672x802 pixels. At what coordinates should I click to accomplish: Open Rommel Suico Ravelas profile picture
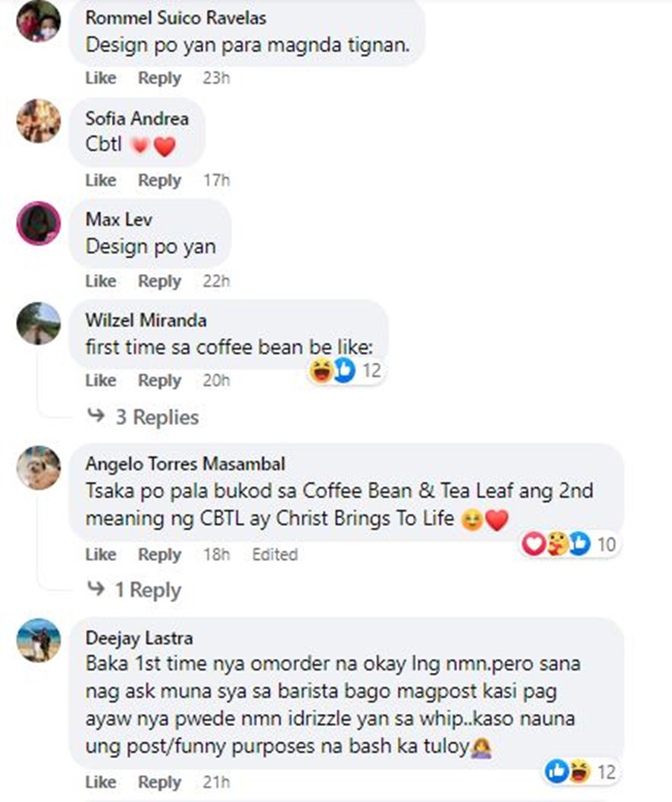click(x=39, y=21)
